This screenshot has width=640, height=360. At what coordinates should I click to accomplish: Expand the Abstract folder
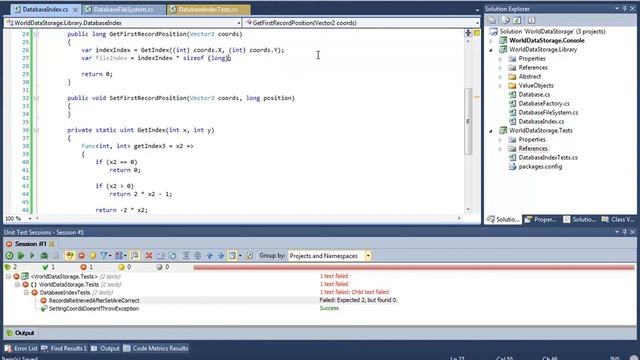(500, 77)
